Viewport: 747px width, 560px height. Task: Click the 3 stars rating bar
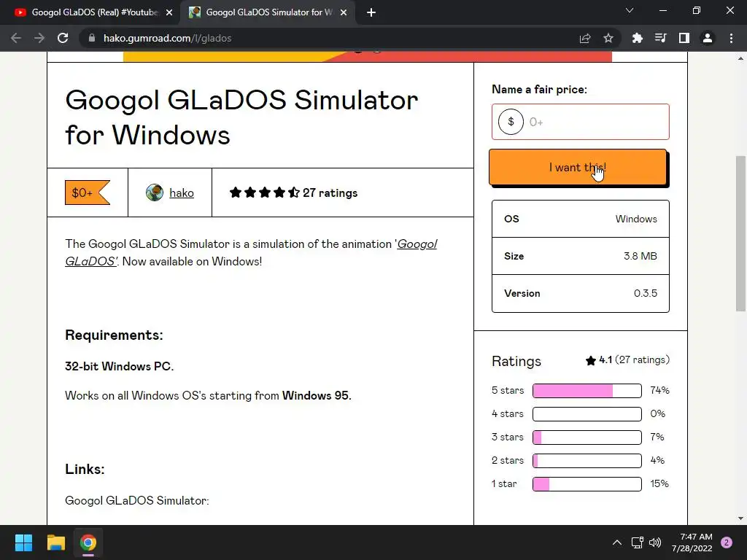pyautogui.click(x=587, y=437)
